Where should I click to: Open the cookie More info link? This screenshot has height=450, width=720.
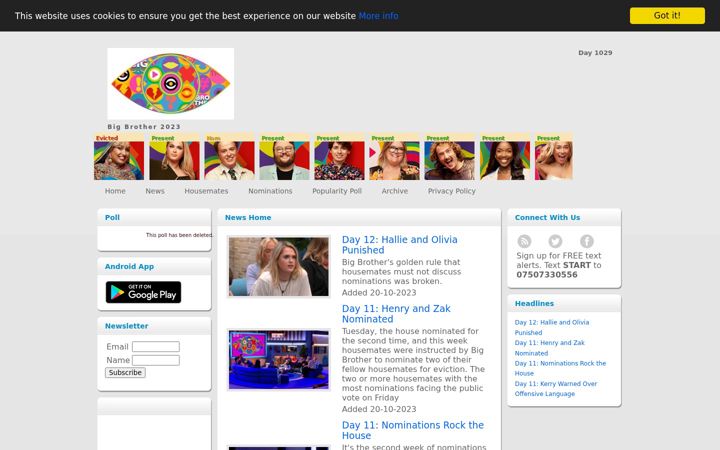pyautogui.click(x=378, y=16)
